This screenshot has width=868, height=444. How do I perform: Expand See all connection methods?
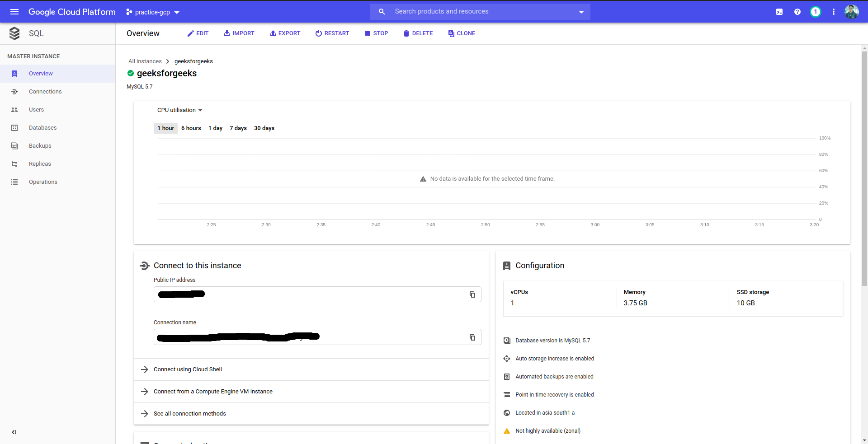(311, 414)
